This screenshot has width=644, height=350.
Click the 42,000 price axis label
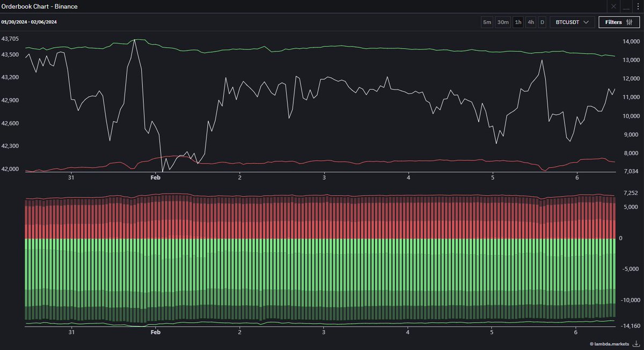pos(10,169)
